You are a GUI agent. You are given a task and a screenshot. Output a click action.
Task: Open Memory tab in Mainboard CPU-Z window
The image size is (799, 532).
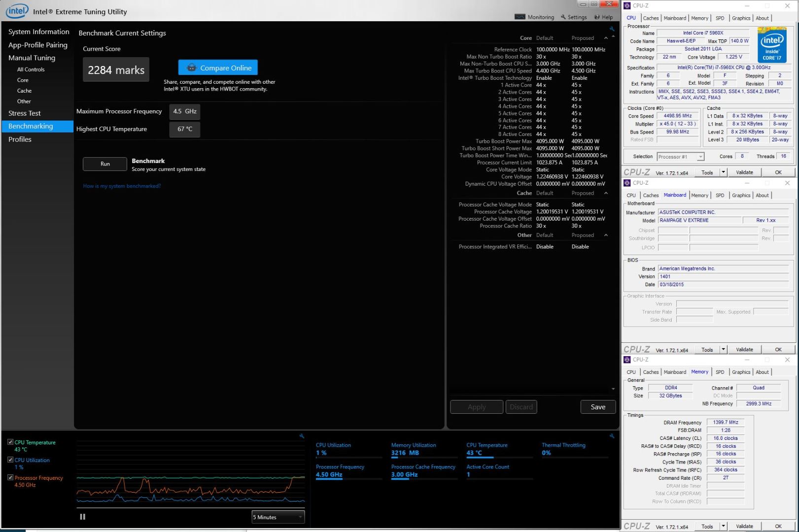coord(699,196)
